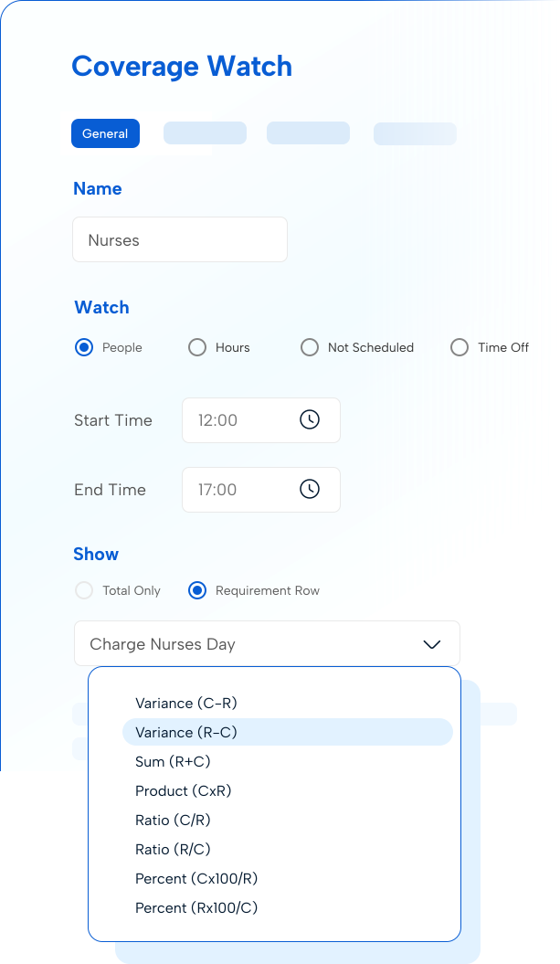560x964 pixels.
Task: Pick Product (CxR) from the options
Action: tap(183, 790)
